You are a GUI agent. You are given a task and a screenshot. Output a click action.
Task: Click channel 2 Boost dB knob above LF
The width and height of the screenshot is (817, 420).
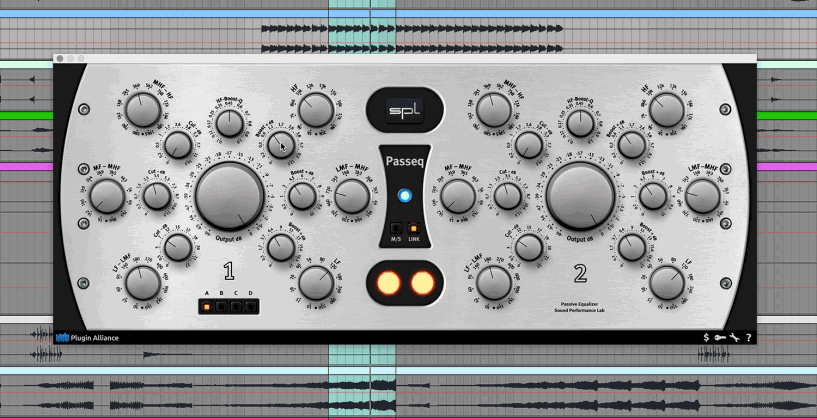pos(632,248)
